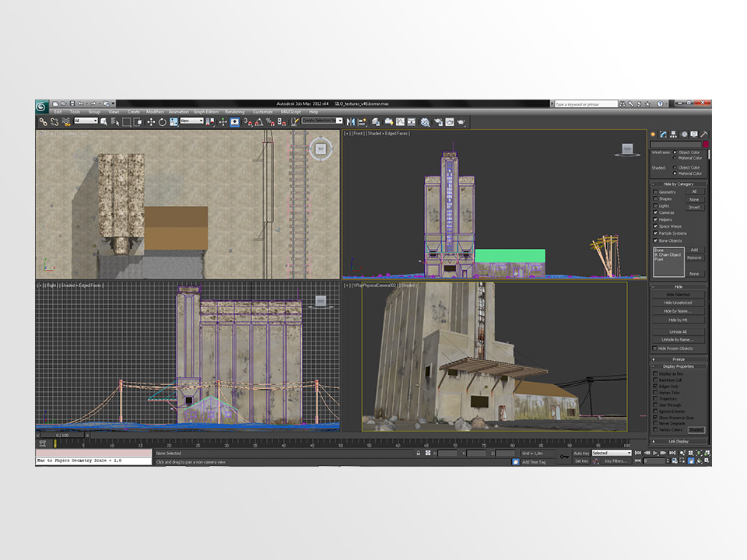Enable the Geometry hide category checkbox
The height and width of the screenshot is (560, 747).
655,191
